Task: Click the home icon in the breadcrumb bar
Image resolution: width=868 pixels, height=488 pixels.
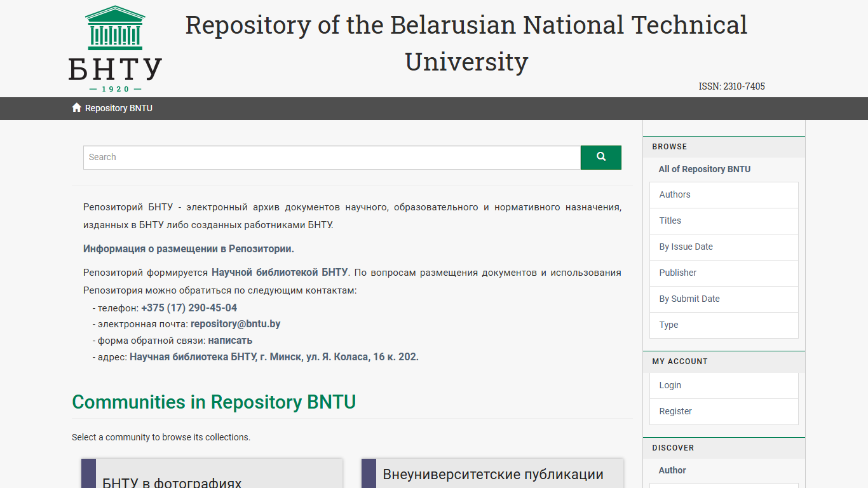Action: (x=77, y=107)
